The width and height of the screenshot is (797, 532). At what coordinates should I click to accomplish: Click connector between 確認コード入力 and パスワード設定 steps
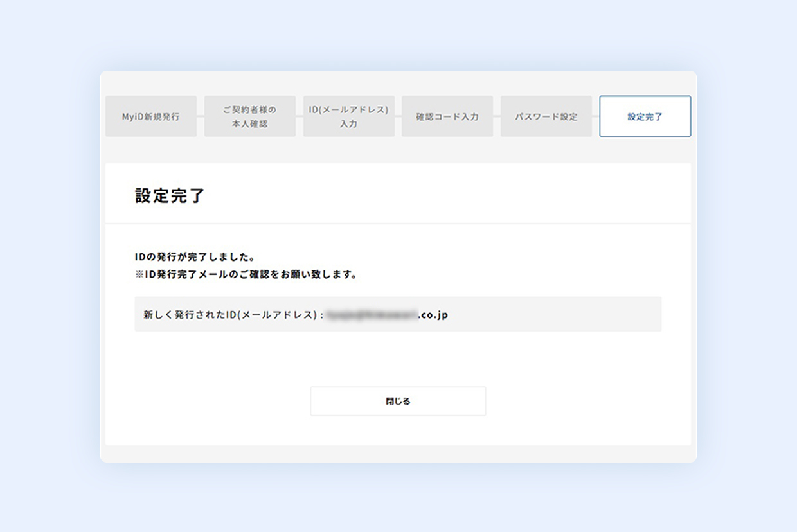[497, 117]
